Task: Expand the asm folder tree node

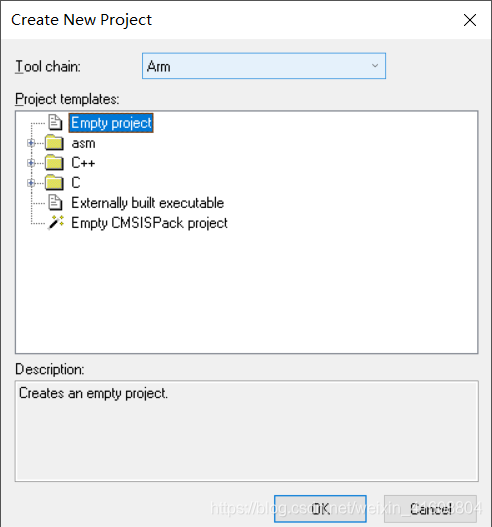Action: [31, 143]
